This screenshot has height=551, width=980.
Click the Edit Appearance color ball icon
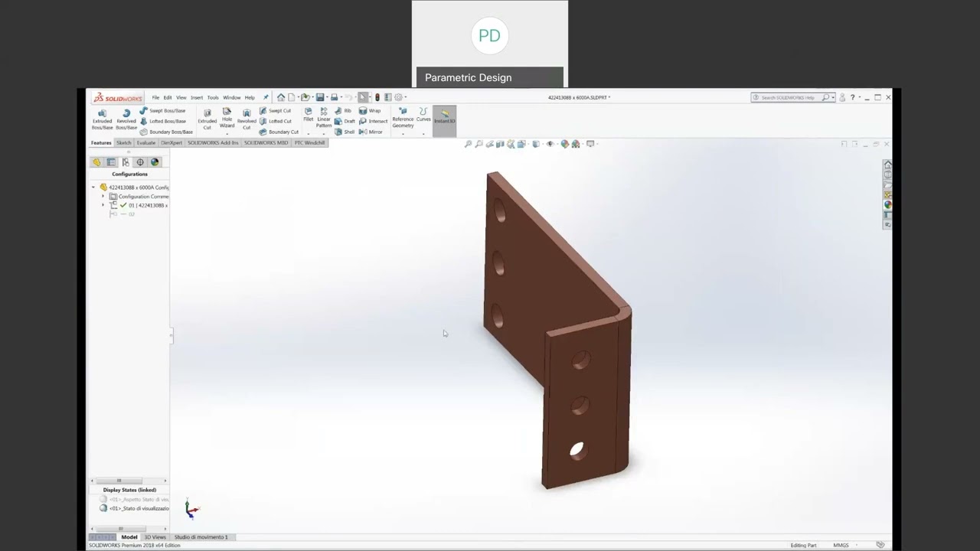tap(565, 144)
